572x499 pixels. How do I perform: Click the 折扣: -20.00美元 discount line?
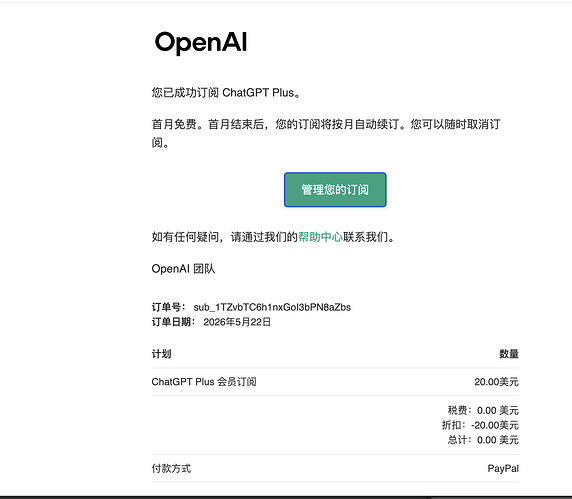tap(480, 425)
